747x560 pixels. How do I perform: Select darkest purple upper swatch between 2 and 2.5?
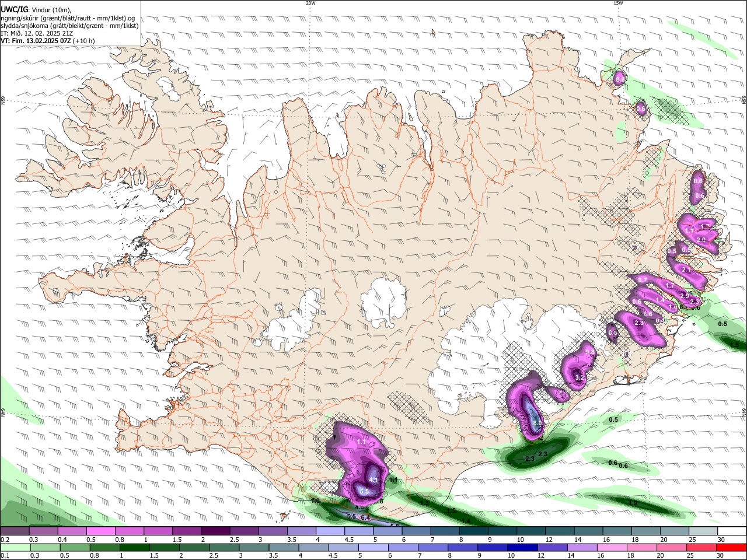[x=216, y=531]
